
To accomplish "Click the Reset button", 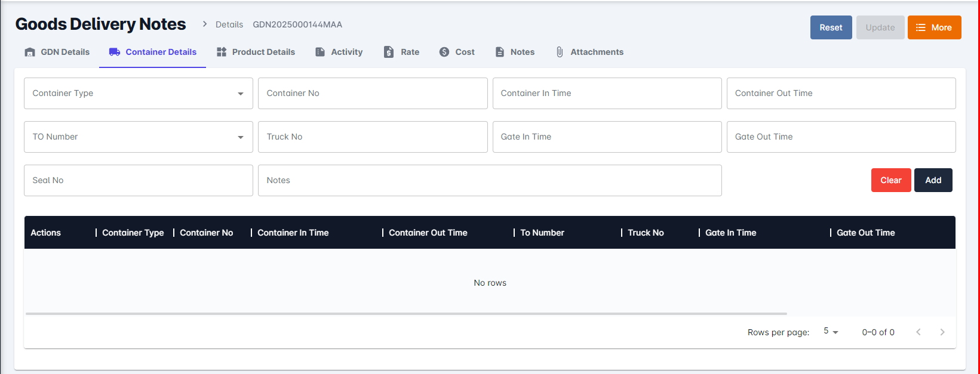I will coord(831,27).
